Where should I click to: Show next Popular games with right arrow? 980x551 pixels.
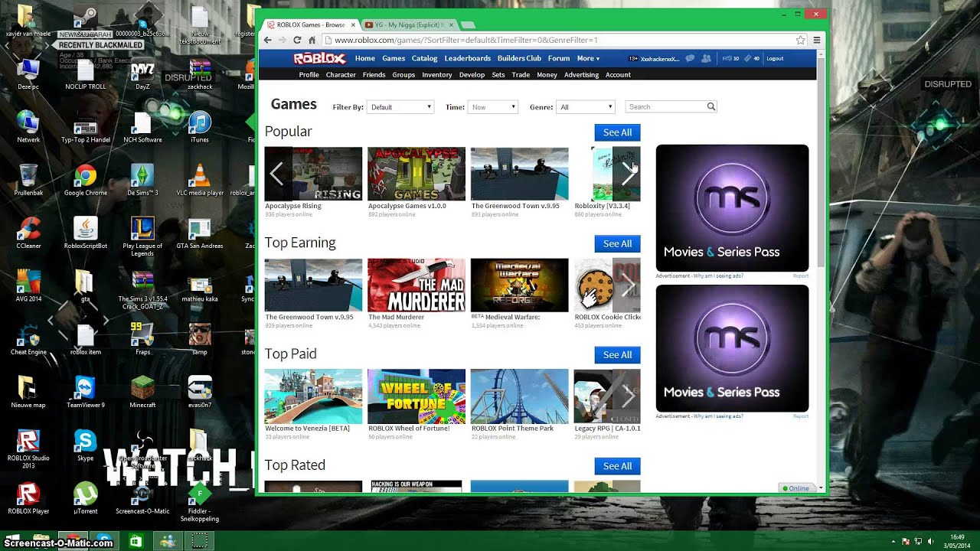[x=629, y=174]
